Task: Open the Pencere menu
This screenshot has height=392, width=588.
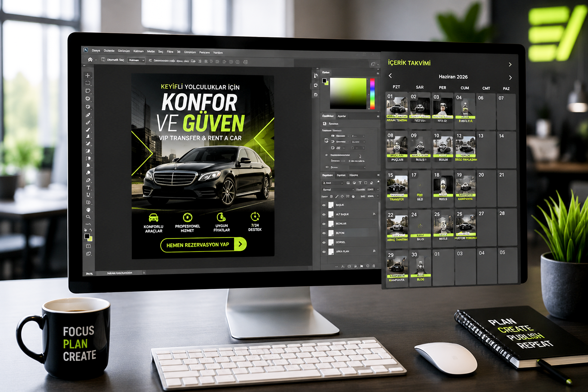Action: pos(205,52)
